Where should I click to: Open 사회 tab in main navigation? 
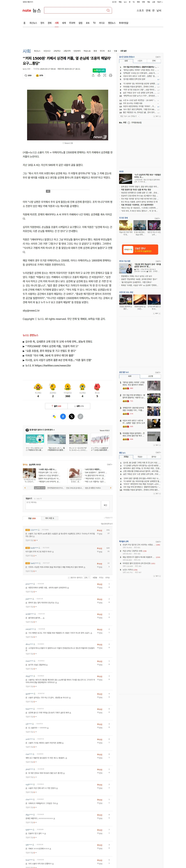pos(57,23)
